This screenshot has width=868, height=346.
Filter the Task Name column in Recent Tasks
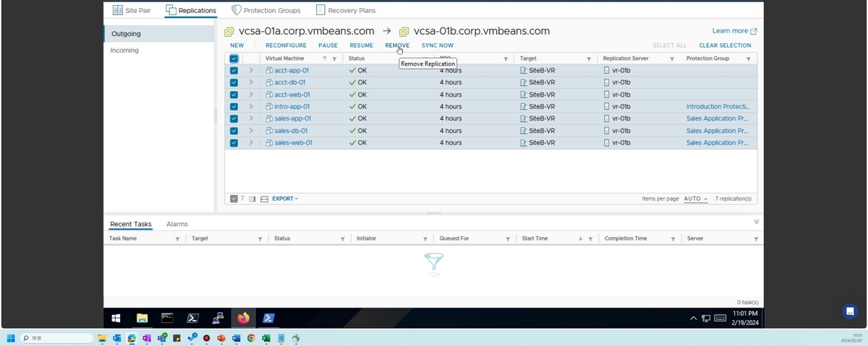coord(177,238)
